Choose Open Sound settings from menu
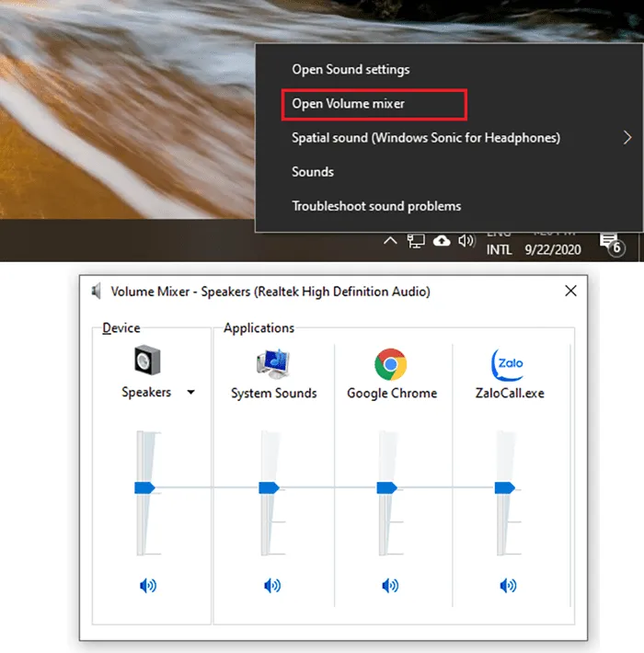 tap(351, 70)
